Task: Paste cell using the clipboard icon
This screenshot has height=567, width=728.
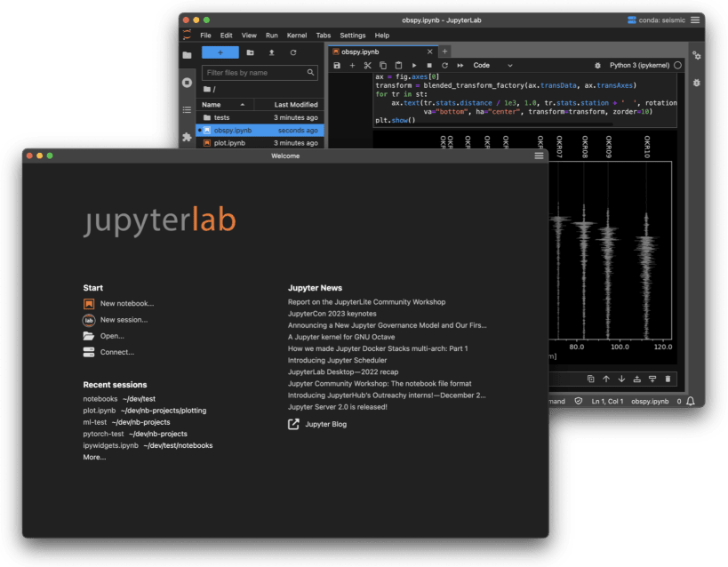Action: coord(398,66)
